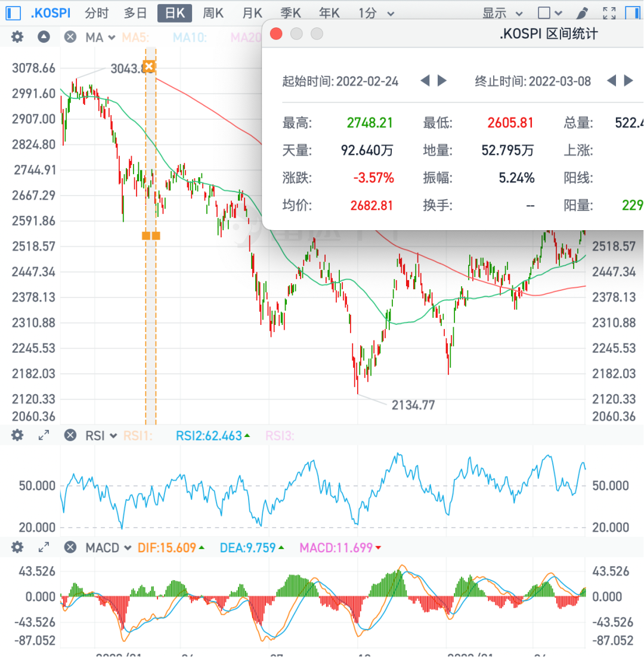Switch to the 月K monthly tab
This screenshot has width=644, height=657.
click(x=252, y=13)
